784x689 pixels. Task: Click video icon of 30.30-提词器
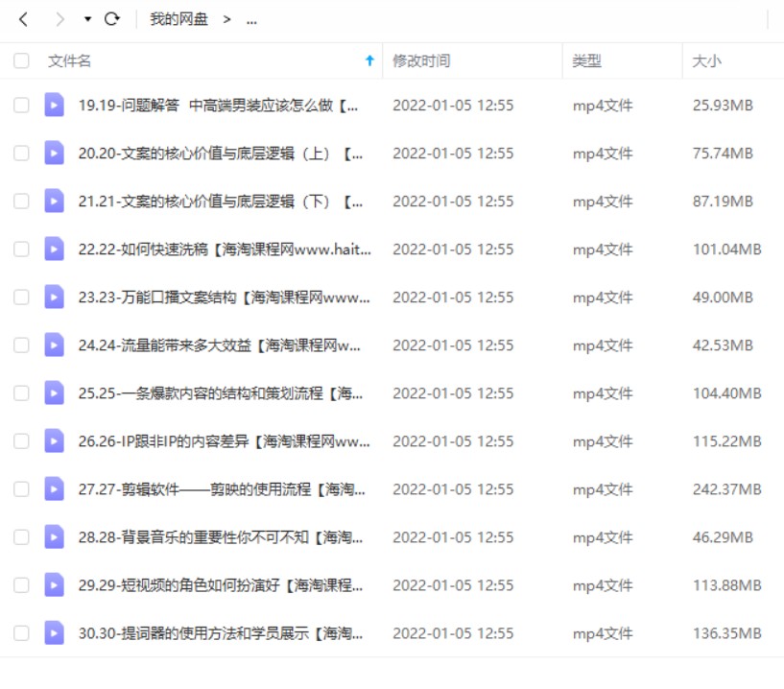coord(54,633)
